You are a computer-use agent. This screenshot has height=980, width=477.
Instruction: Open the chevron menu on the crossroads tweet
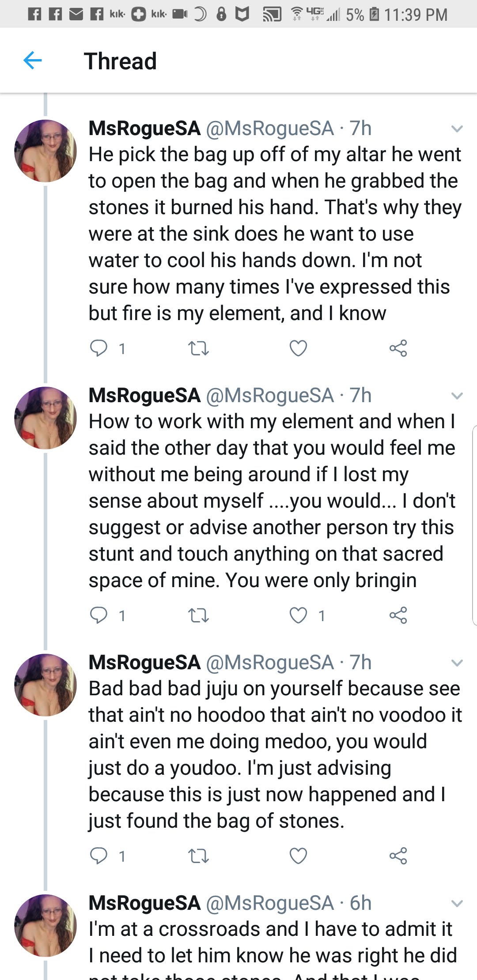point(457,904)
